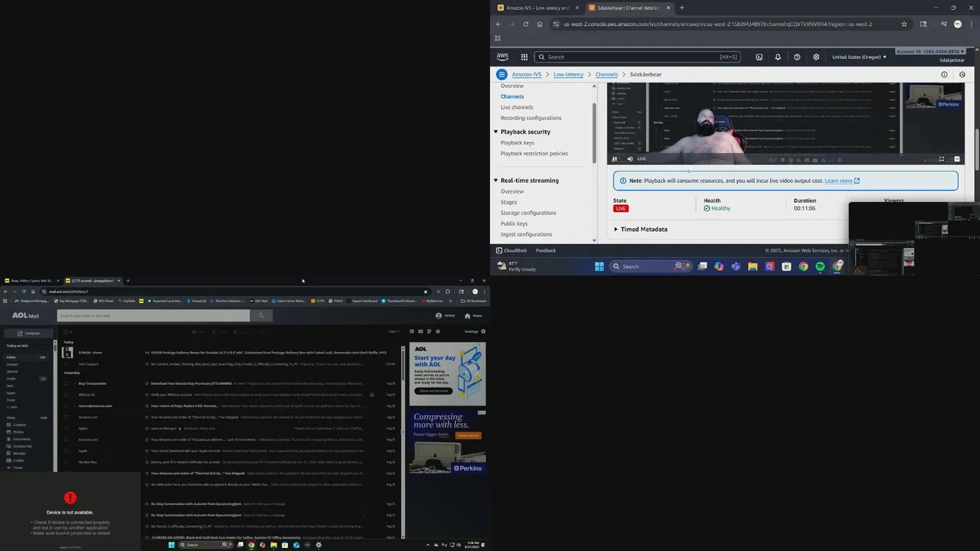Enter fullscreen on the stream player
The image size is (980, 551).
(942, 159)
